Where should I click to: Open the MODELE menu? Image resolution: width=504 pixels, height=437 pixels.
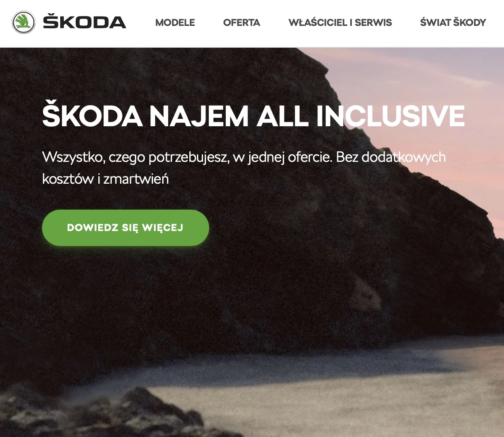[x=175, y=23]
